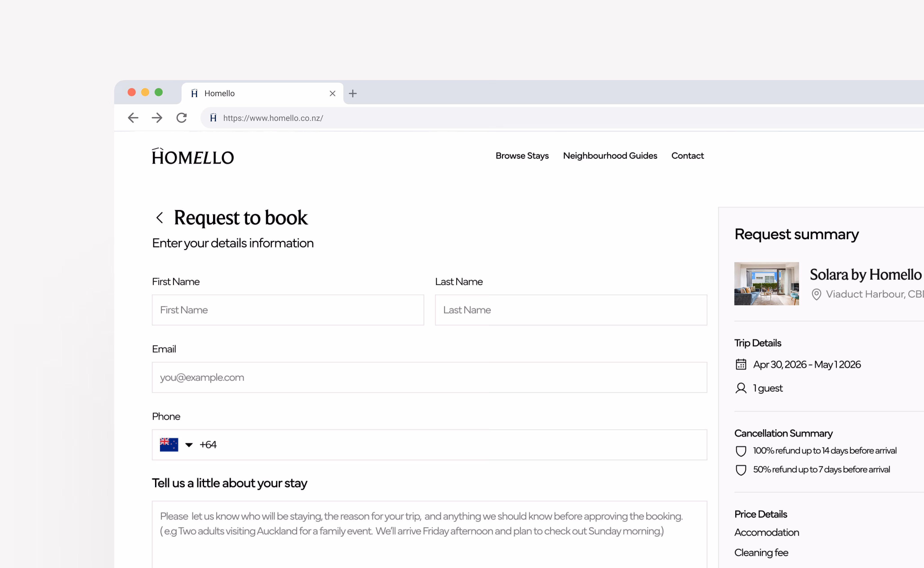Open Neighbourhood Guides page
The width and height of the screenshot is (924, 568).
[x=610, y=156]
